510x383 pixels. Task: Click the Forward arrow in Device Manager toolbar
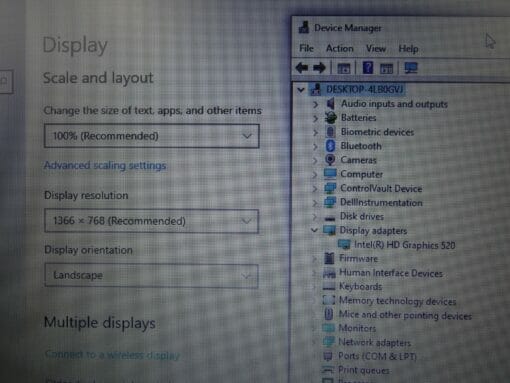coord(319,68)
